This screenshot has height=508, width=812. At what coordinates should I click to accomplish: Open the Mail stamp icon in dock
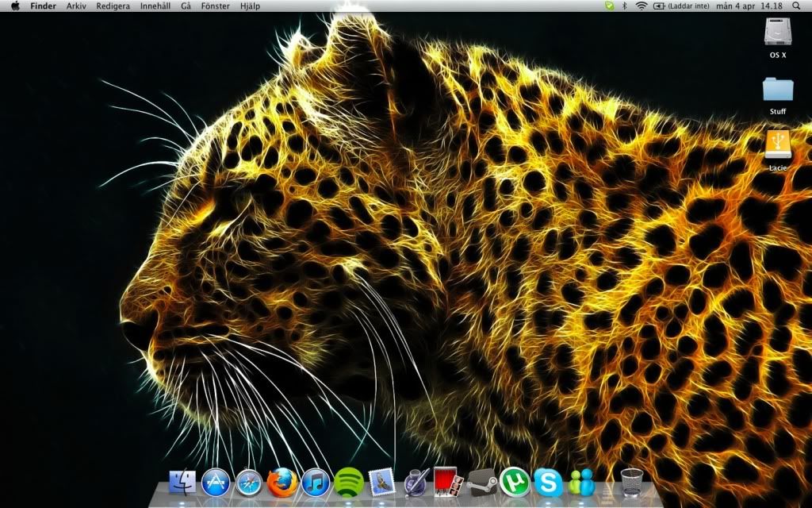pos(382,481)
